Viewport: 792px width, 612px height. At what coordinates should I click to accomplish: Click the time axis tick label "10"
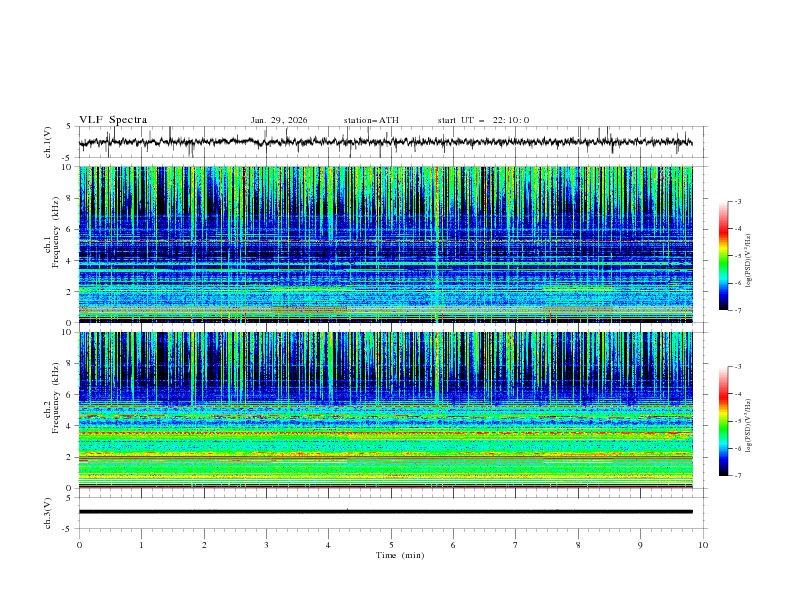(x=703, y=545)
